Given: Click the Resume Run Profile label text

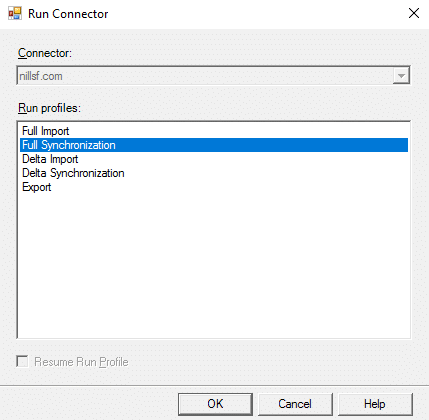Looking at the screenshot, I should pos(81,362).
